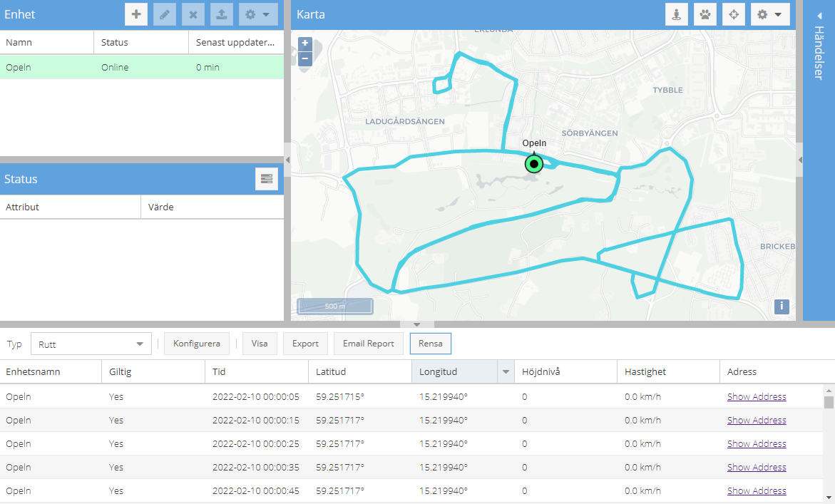Toggle the follow device map icon
This screenshot has height=504, width=835.
(x=677, y=14)
